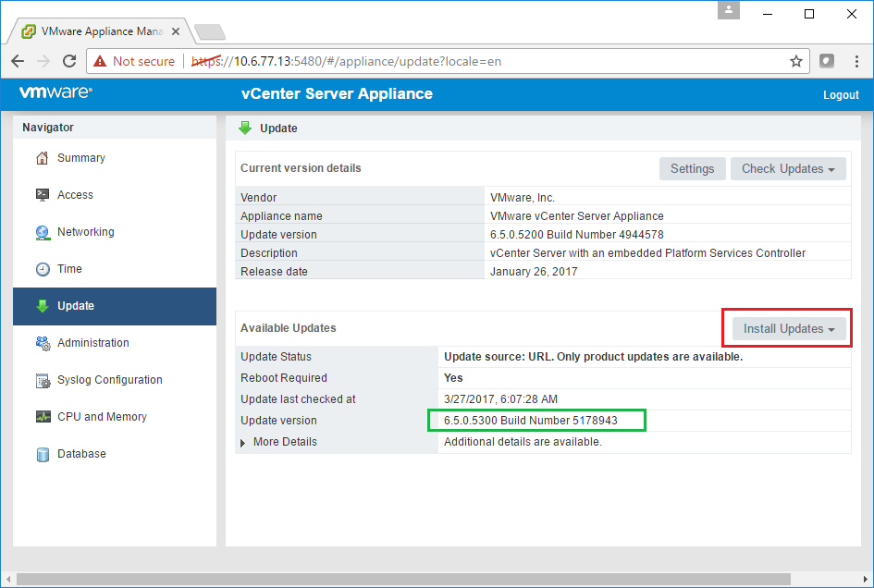Click the Logout link
The width and height of the screenshot is (874, 588).
(x=841, y=95)
